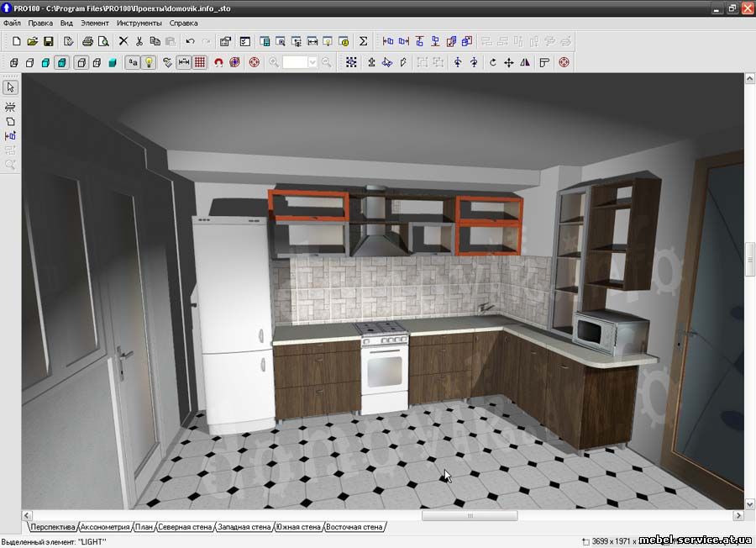Viewport: 756px width, 548px height.
Task: Click the red magnet snap icon
Action: pyautogui.click(x=218, y=62)
